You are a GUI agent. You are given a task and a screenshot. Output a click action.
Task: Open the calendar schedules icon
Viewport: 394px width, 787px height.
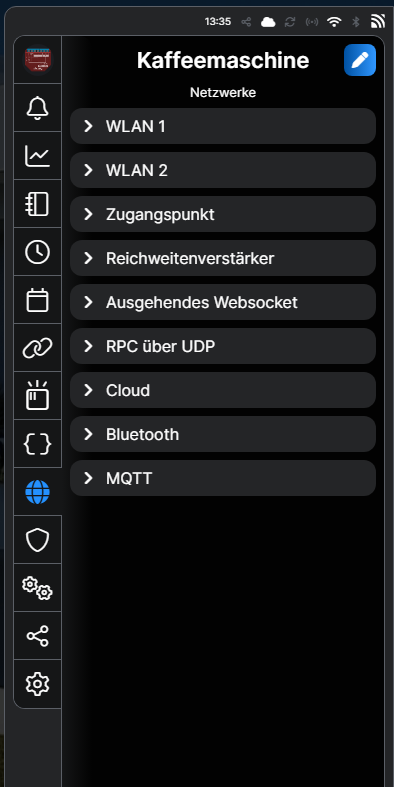pyautogui.click(x=38, y=300)
